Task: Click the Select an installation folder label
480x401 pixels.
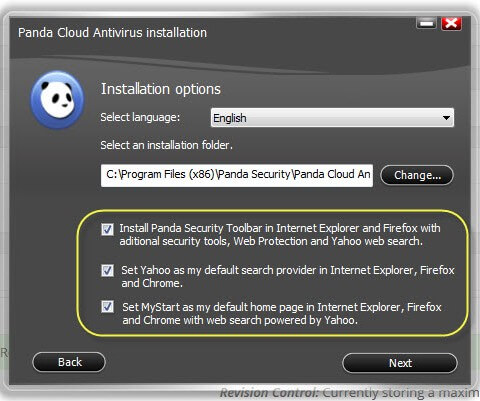Action: click(166, 145)
